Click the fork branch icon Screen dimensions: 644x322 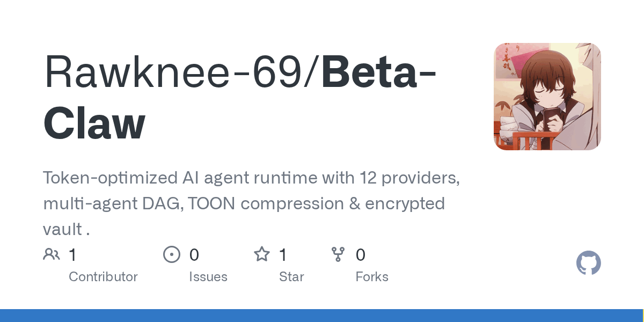point(338,254)
